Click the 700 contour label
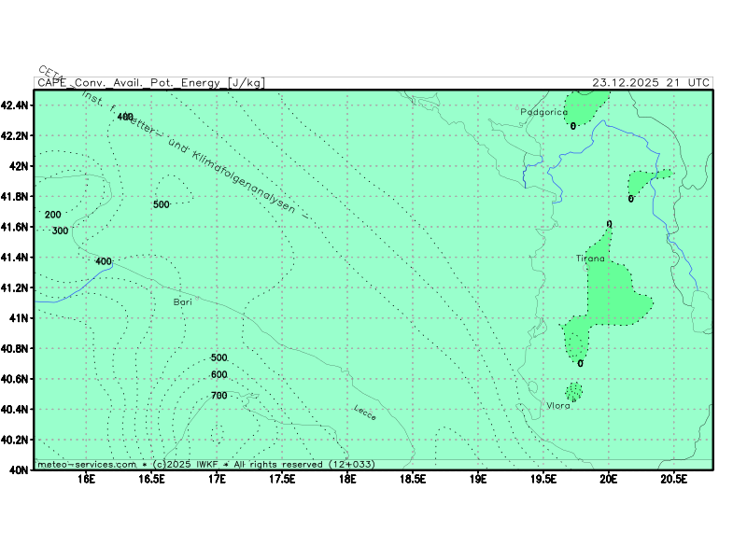Viewport: 747px width, 560px height. pyautogui.click(x=219, y=396)
